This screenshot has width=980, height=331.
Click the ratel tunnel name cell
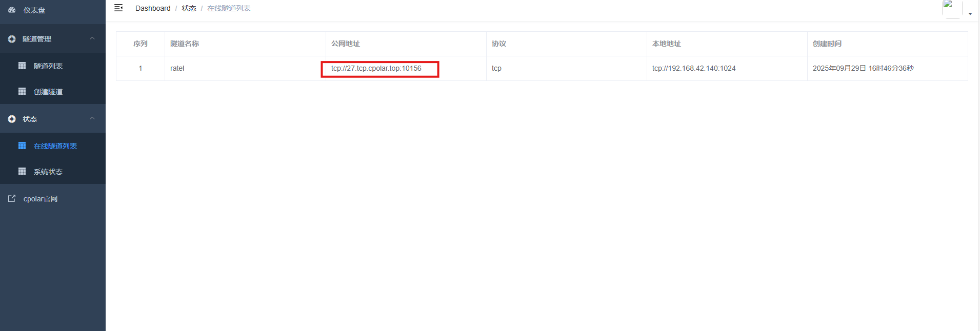tap(177, 68)
